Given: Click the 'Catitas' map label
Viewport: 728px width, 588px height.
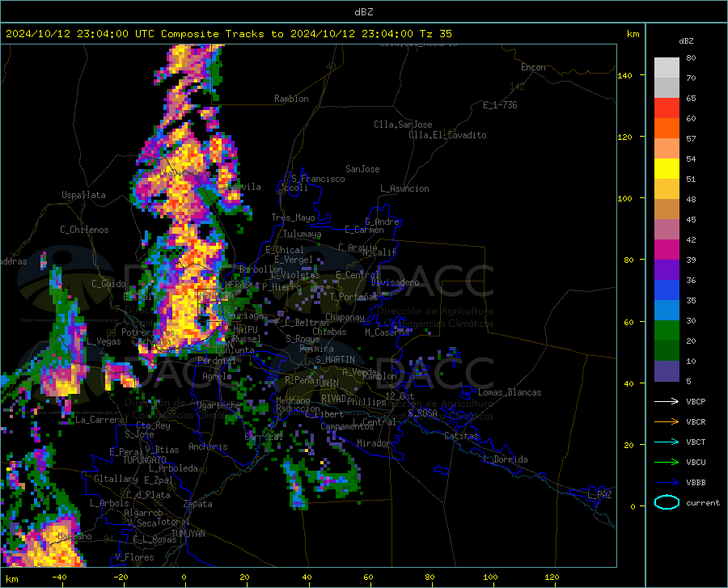Looking at the screenshot, I should point(462,436).
